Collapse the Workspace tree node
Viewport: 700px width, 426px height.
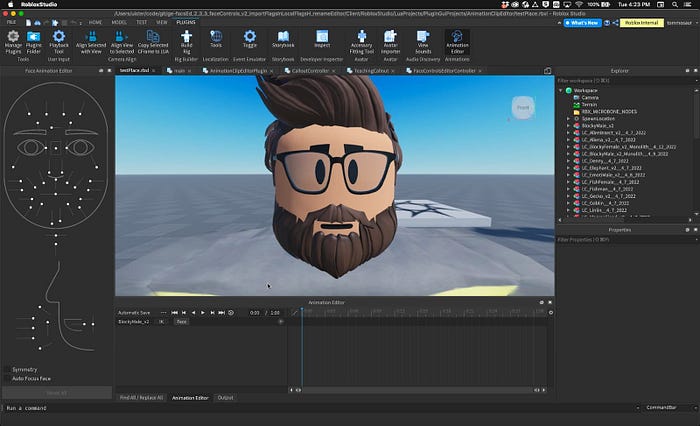[559, 90]
